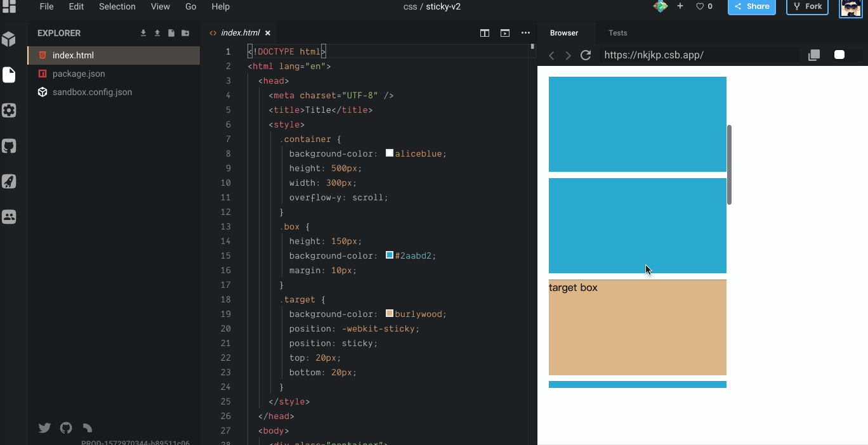Open the user avatar menu
Viewport: 868px width, 445px height.
851,8
